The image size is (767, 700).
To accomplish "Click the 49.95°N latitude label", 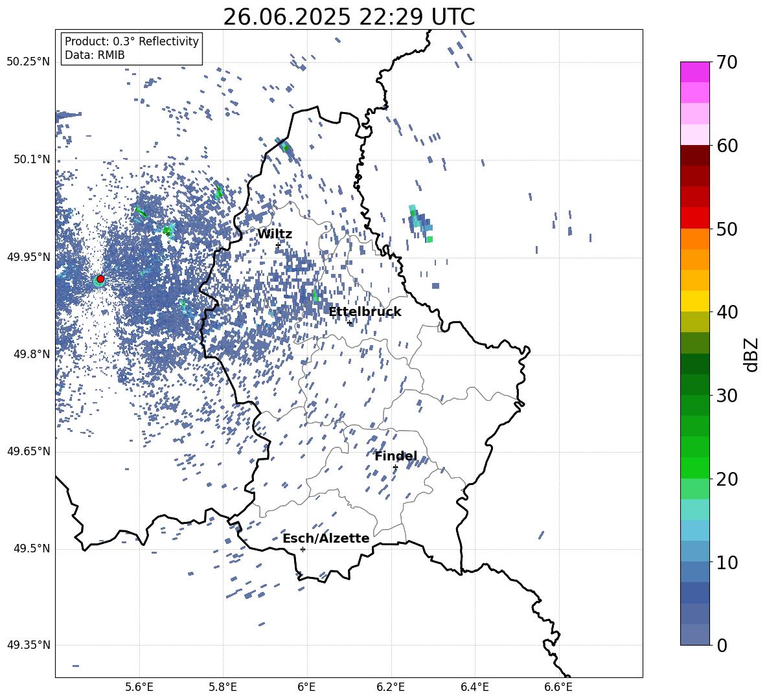I will (29, 257).
